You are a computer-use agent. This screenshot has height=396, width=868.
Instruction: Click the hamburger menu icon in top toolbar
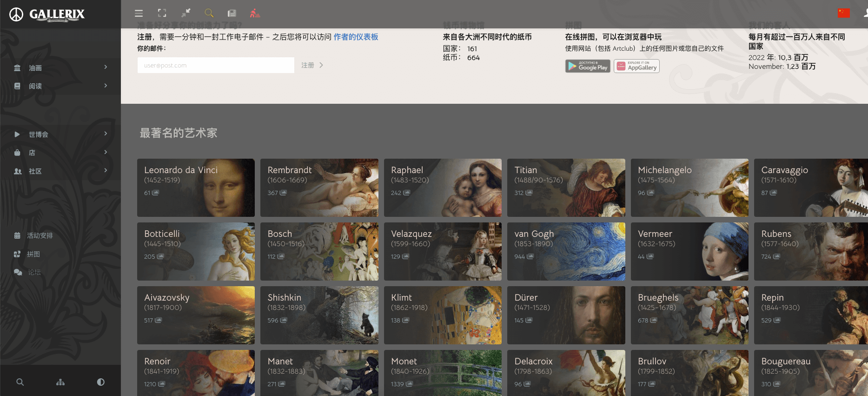pyautogui.click(x=139, y=13)
